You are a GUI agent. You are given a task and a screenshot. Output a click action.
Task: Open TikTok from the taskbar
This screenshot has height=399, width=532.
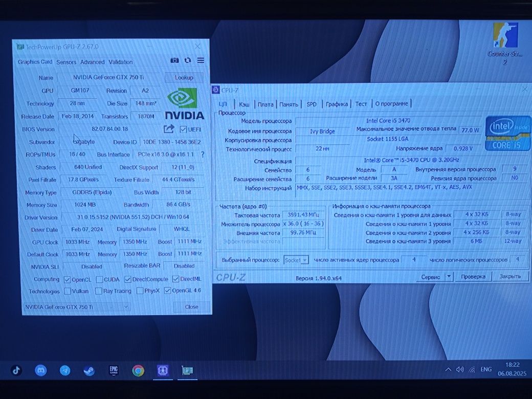(x=16, y=370)
